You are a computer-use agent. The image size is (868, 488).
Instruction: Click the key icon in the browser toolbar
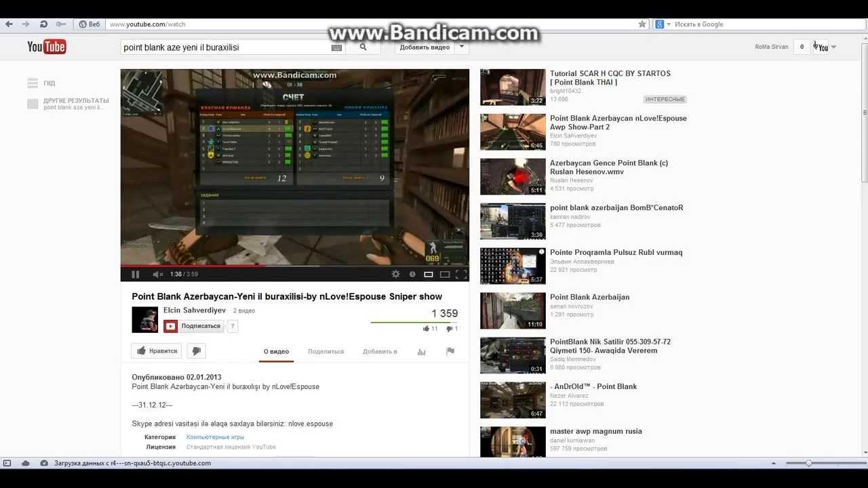click(61, 24)
